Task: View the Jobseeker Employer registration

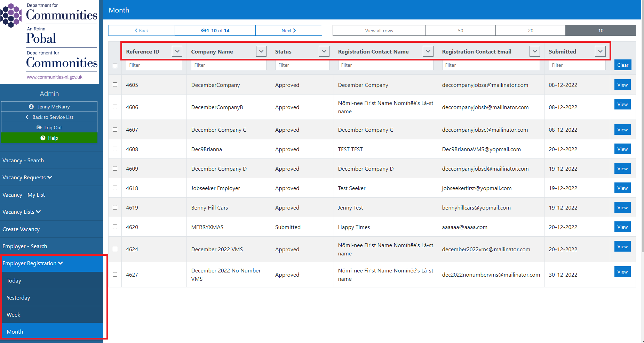Action: tap(622, 188)
